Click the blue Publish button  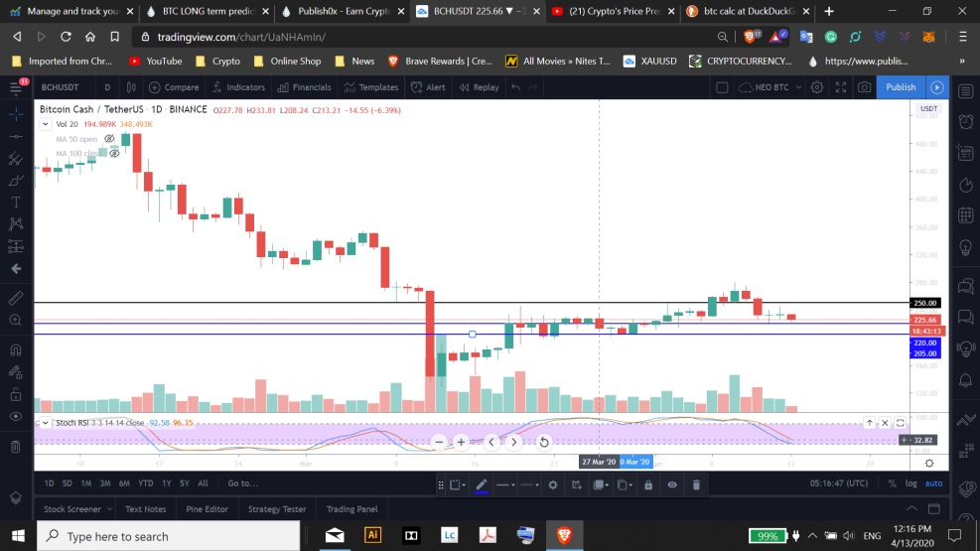pos(901,87)
